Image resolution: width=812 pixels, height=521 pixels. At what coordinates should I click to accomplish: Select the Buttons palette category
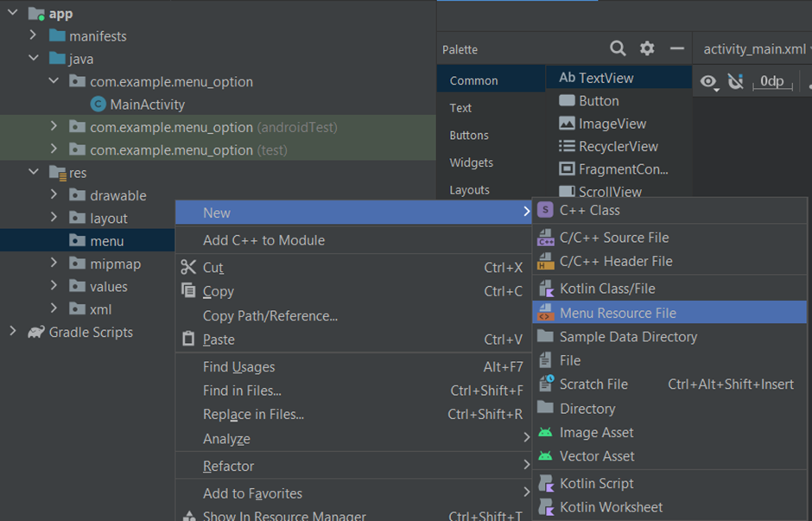tap(469, 135)
